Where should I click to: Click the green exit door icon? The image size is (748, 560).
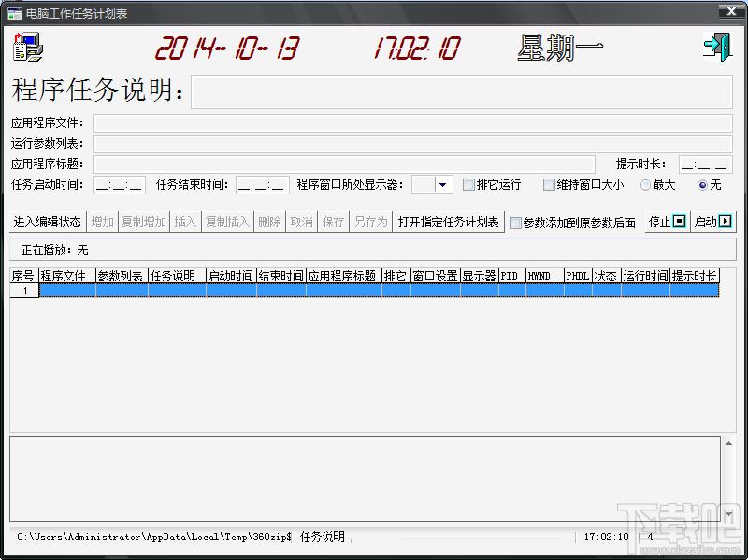point(717,47)
